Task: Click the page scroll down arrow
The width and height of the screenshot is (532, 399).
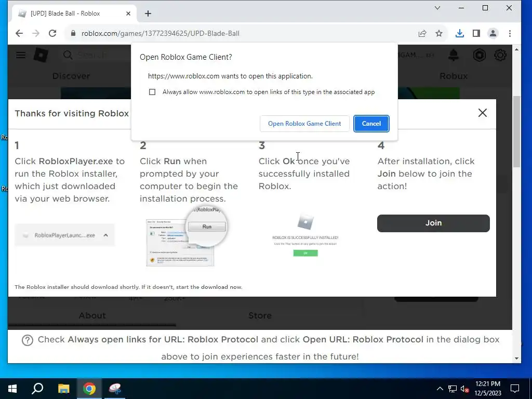Action: (x=516, y=358)
